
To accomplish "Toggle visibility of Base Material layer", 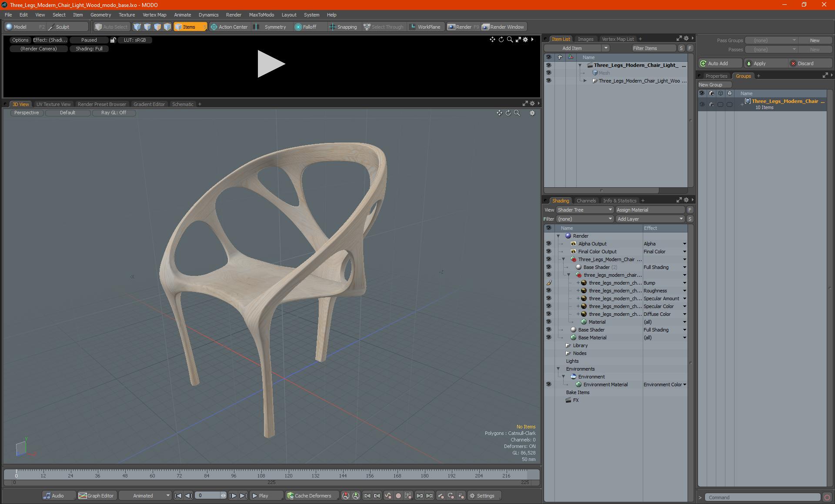I will [x=548, y=338].
